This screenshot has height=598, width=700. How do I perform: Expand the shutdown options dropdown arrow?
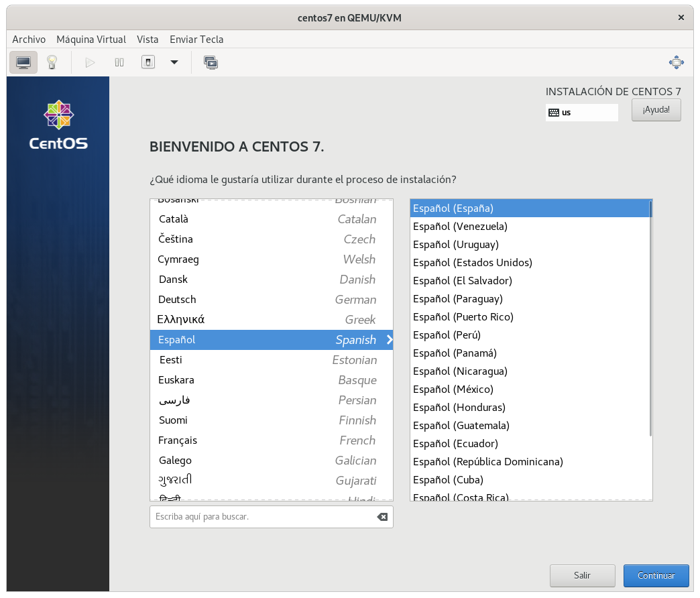174,62
